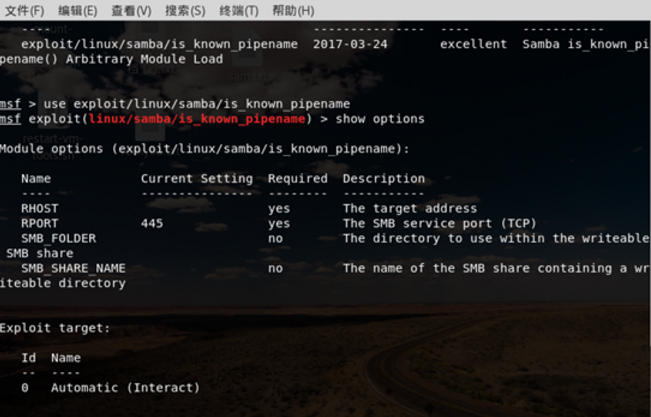Click the 'Required' column header

[298, 179]
